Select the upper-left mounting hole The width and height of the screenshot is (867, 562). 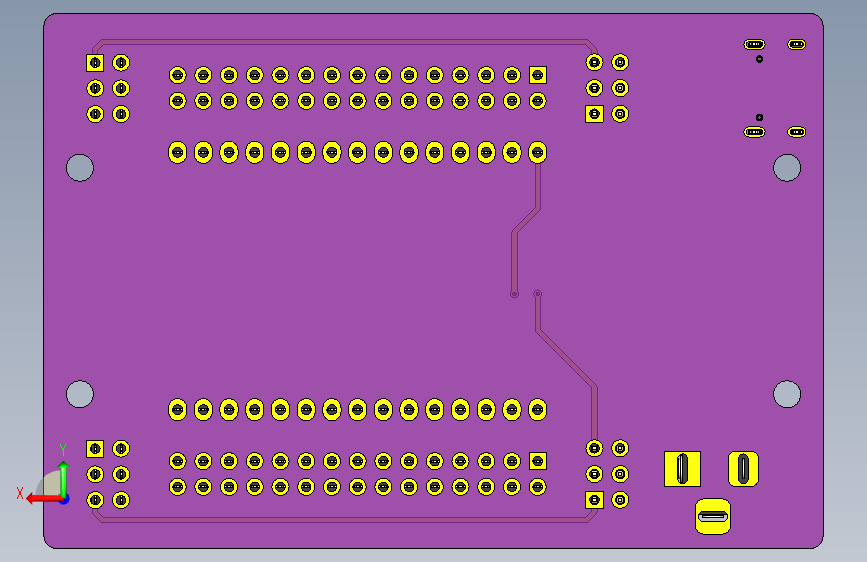[x=80, y=168]
